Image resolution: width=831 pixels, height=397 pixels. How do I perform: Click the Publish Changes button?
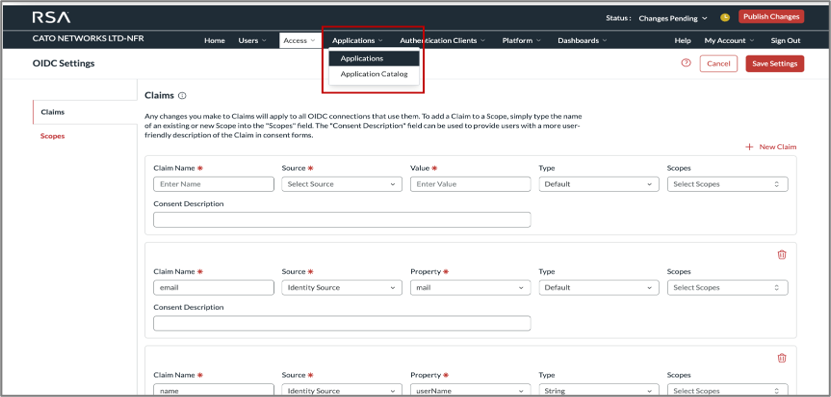(x=771, y=17)
